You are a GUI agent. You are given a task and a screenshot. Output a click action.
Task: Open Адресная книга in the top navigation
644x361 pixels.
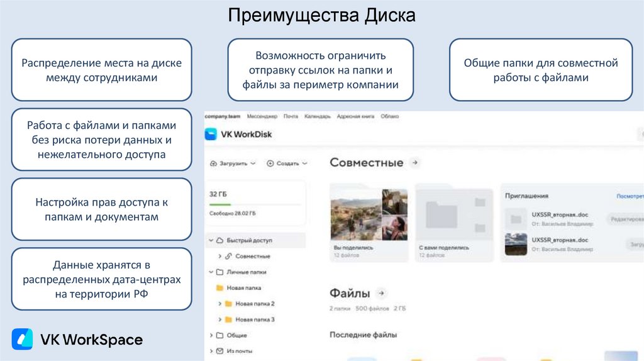356,116
